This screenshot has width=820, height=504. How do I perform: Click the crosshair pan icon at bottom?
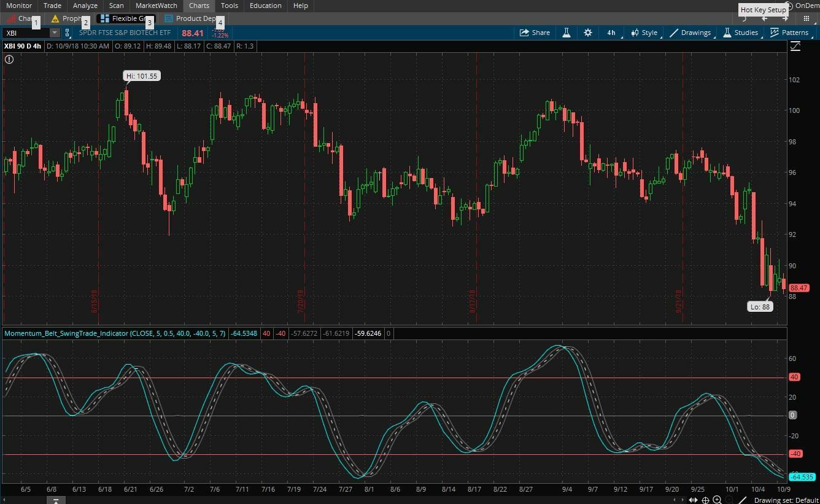coord(706,500)
